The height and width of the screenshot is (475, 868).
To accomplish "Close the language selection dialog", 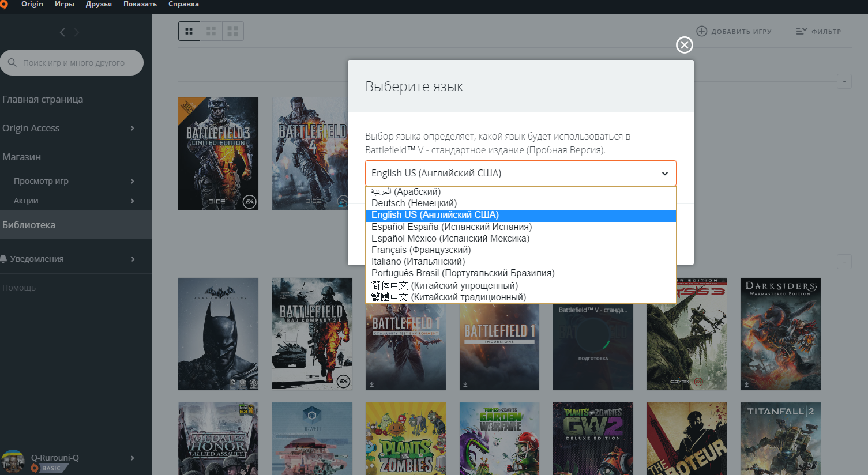I will [x=684, y=45].
